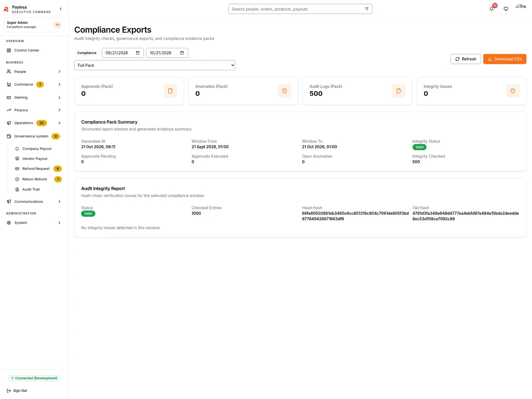Screen dimensions: 532x399
Task: Click the Valid badge under Integrity Status
Action: click(x=419, y=147)
